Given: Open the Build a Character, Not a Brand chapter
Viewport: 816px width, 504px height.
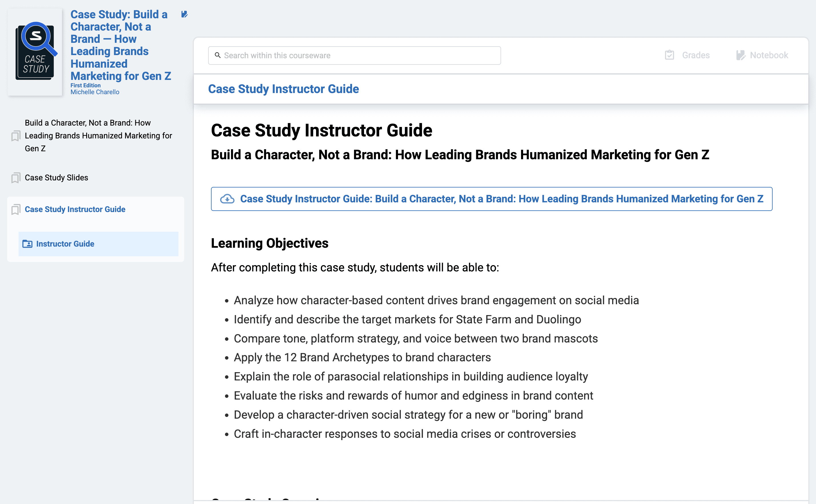Looking at the screenshot, I should [98, 136].
